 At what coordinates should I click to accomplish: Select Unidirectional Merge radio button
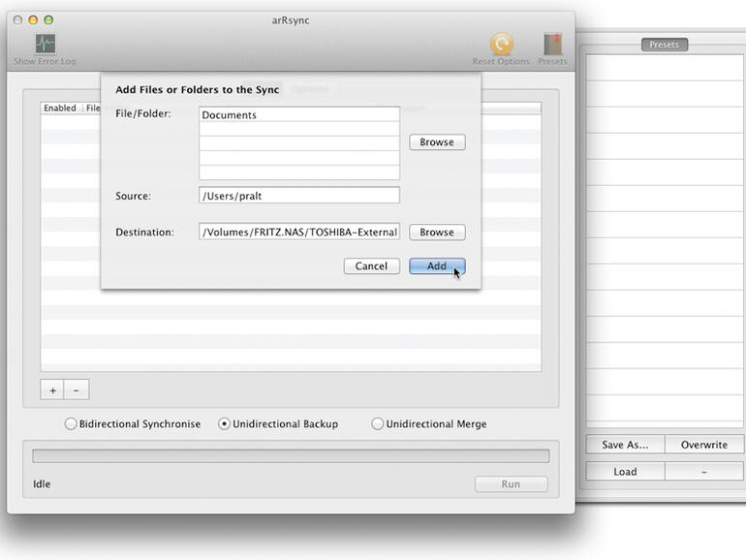pos(378,423)
